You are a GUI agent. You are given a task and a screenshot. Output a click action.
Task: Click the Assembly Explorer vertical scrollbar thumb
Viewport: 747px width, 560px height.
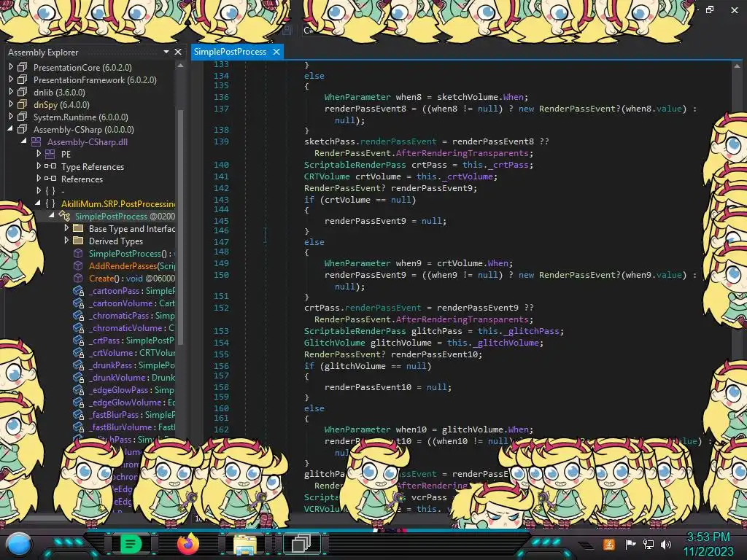[x=181, y=226]
